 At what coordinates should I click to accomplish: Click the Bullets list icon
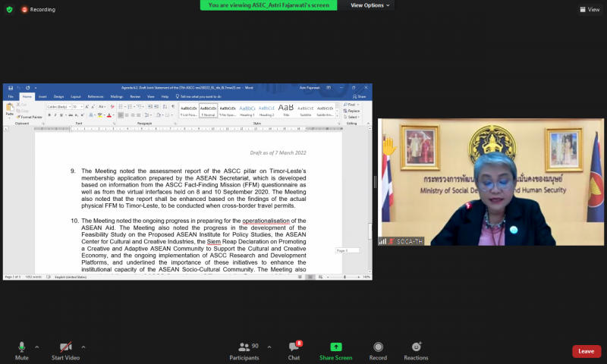tap(121, 106)
